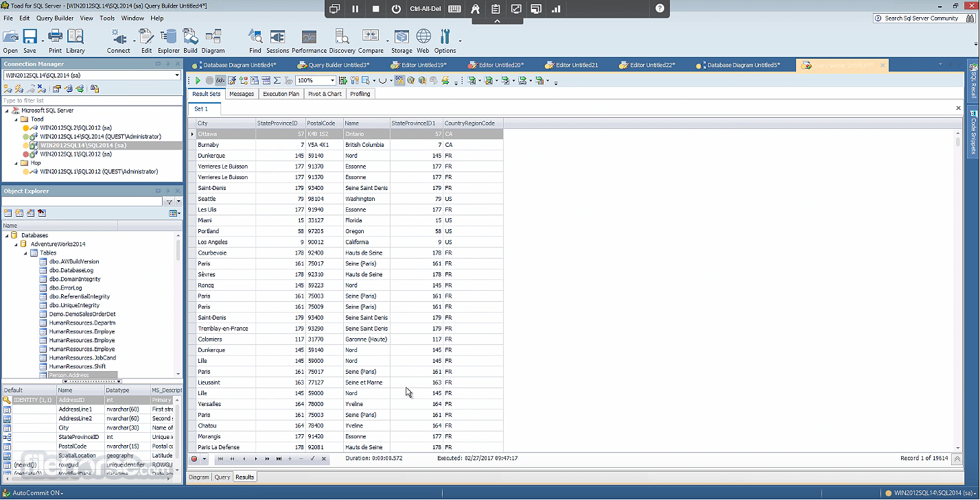Open the Profiling tab
The height and width of the screenshot is (500, 980).
pos(360,94)
